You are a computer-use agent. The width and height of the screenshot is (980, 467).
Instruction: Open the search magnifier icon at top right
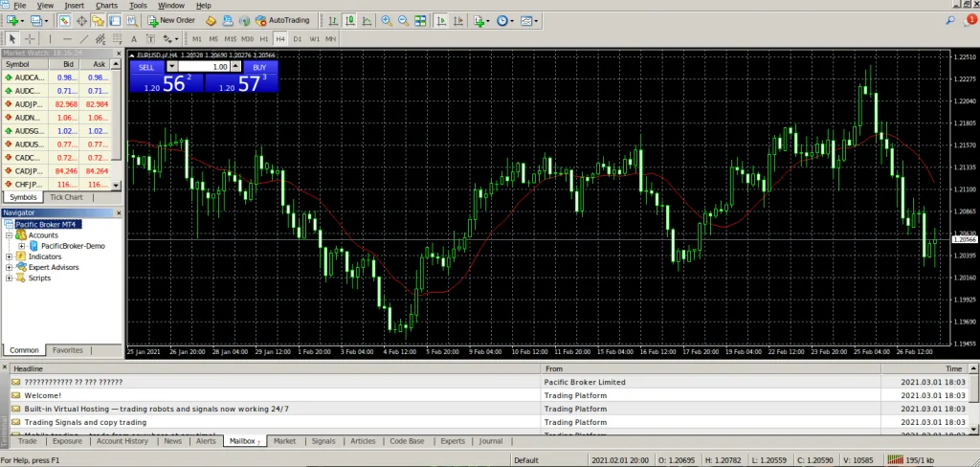950,20
